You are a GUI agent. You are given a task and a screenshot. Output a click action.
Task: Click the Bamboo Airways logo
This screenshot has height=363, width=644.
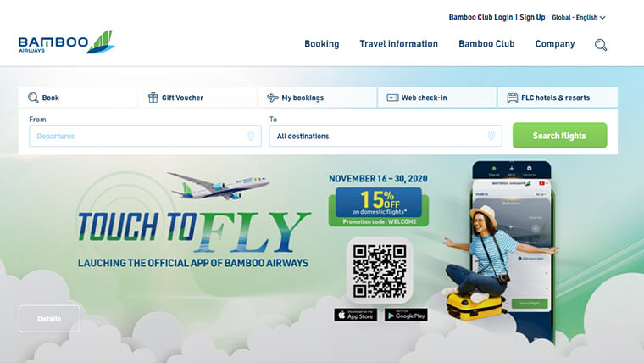tap(66, 42)
